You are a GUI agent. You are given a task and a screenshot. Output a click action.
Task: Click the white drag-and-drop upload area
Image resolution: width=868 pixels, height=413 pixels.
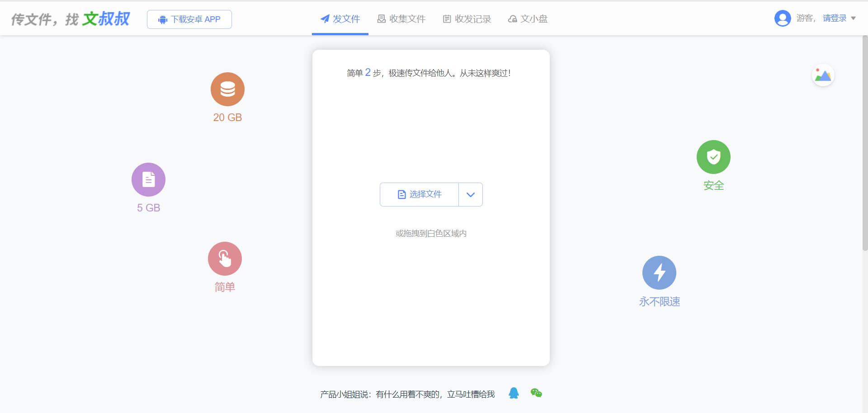coord(431,294)
